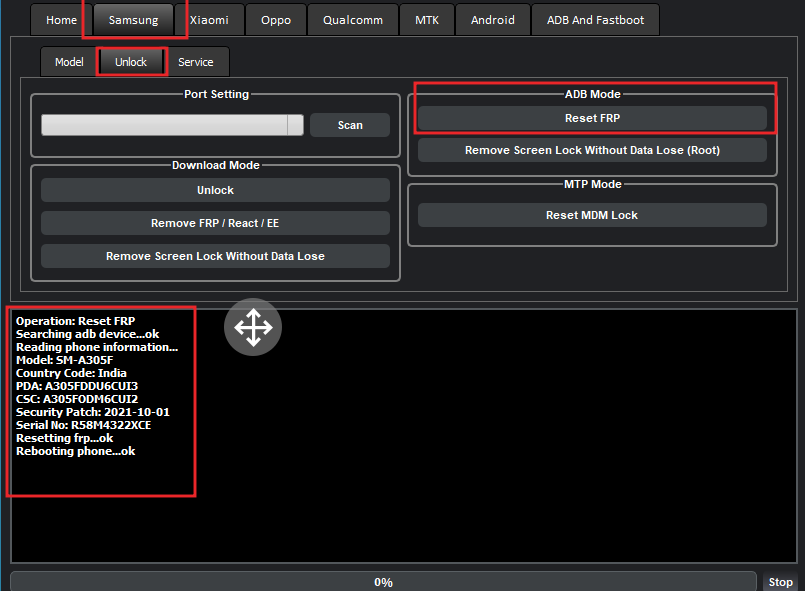Click 'Serial No: R58M4322XCE' log line
This screenshot has width=805, height=591.
[x=84, y=425]
